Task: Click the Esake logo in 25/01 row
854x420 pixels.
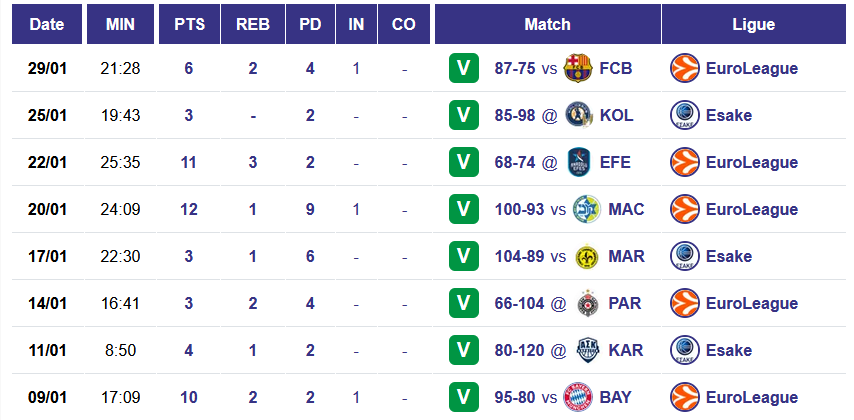Action: (x=684, y=115)
